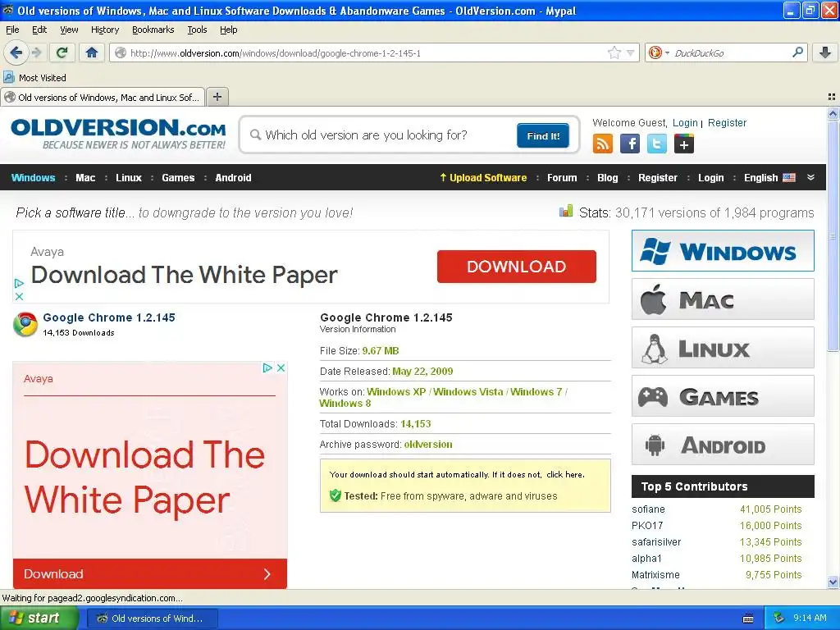Click the page vertical scrollbar thumb
The height and width of the screenshot is (630, 840).
click(833, 235)
